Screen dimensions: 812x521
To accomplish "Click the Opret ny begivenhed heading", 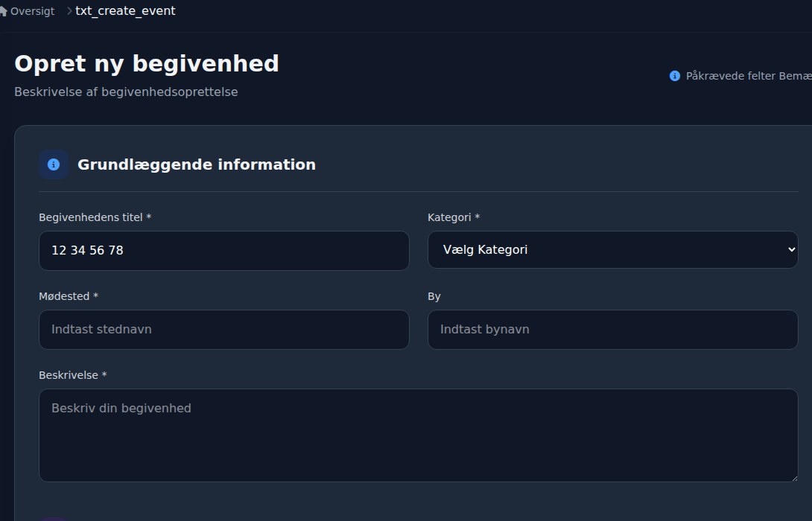I will tap(147, 64).
